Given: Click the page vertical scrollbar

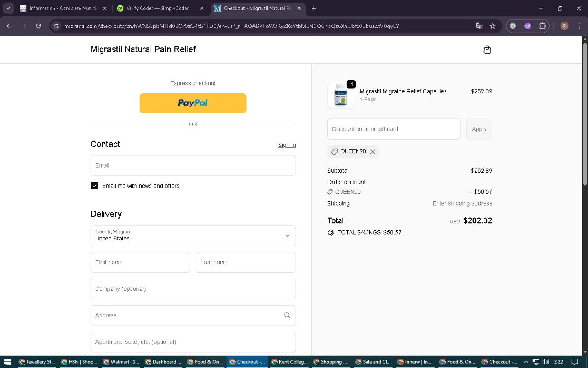Looking at the screenshot, I should click(585, 114).
